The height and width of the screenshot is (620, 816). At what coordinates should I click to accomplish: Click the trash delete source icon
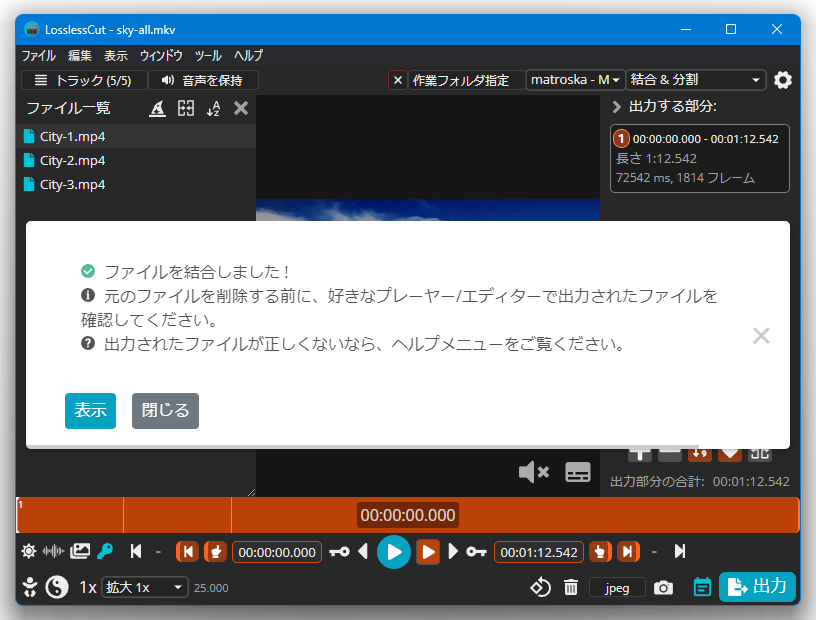[571, 588]
